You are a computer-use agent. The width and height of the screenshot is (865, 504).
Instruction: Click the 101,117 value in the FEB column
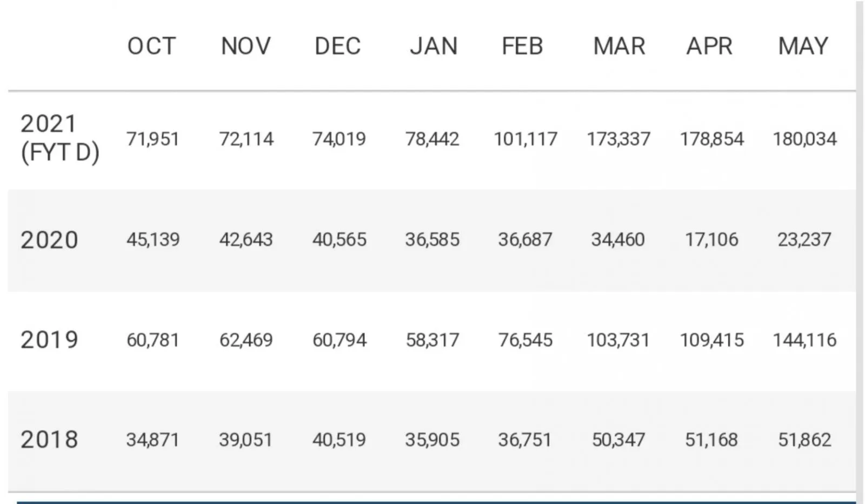pyautogui.click(x=525, y=139)
